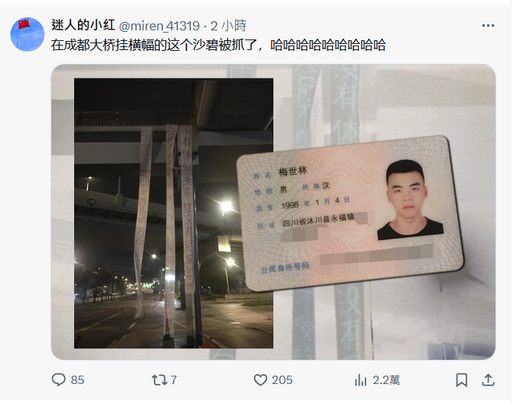Click the reply speech bubble icon
524x403 pixels.
58,380
